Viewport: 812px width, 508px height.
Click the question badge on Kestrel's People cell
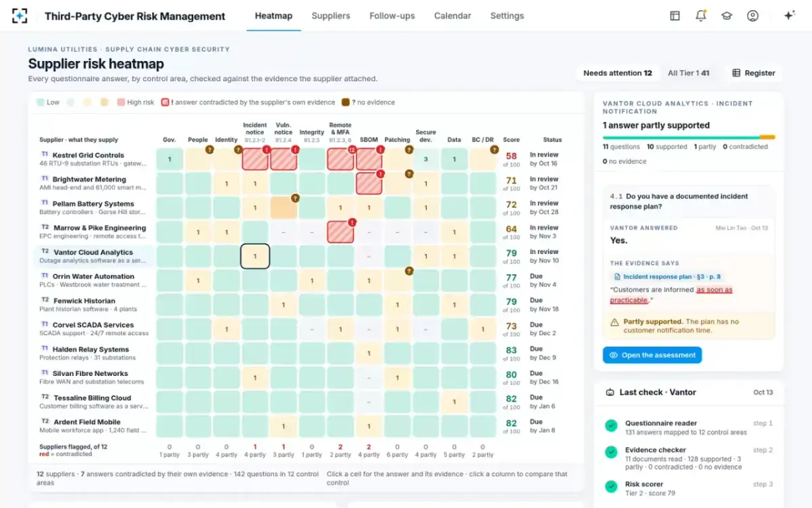click(x=210, y=149)
